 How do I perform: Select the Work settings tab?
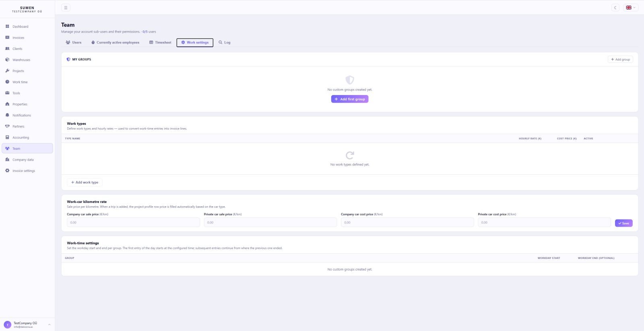[x=195, y=42]
